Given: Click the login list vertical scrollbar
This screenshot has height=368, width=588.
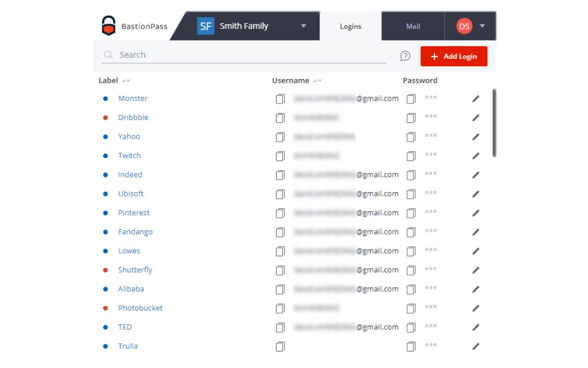Looking at the screenshot, I should [x=494, y=123].
